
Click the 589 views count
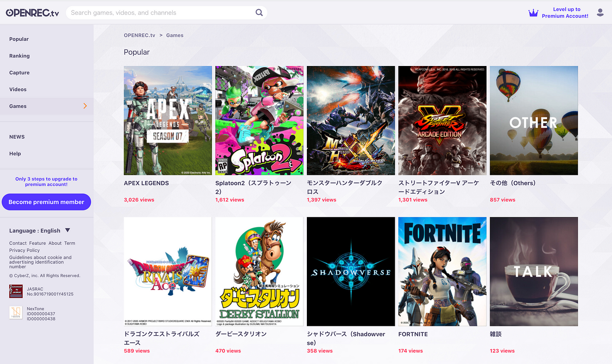tap(137, 351)
